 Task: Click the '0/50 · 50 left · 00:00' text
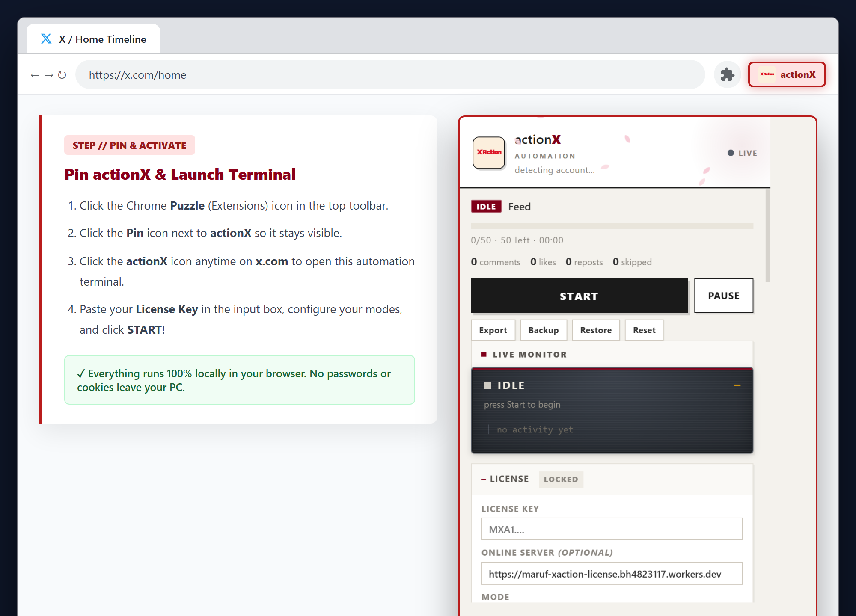517,240
